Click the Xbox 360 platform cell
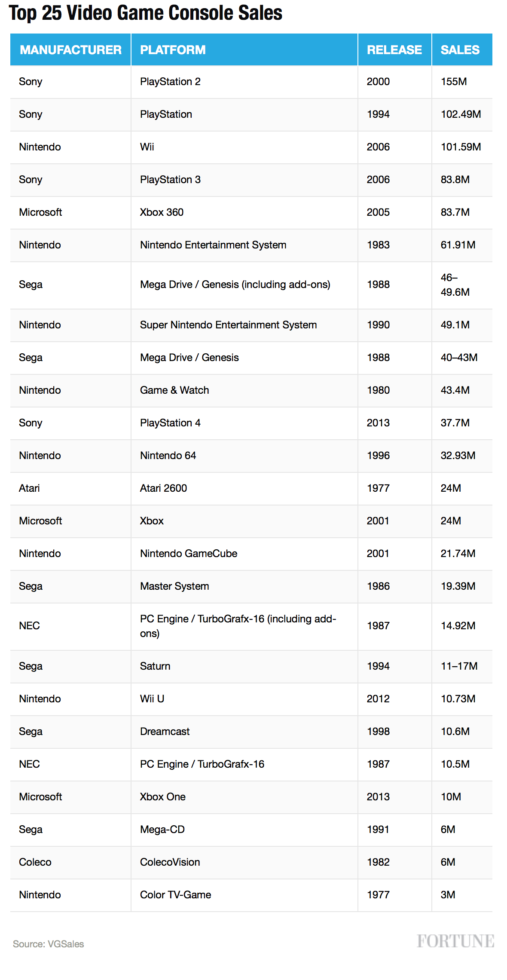Viewport: 507px width, 980px height. click(162, 212)
